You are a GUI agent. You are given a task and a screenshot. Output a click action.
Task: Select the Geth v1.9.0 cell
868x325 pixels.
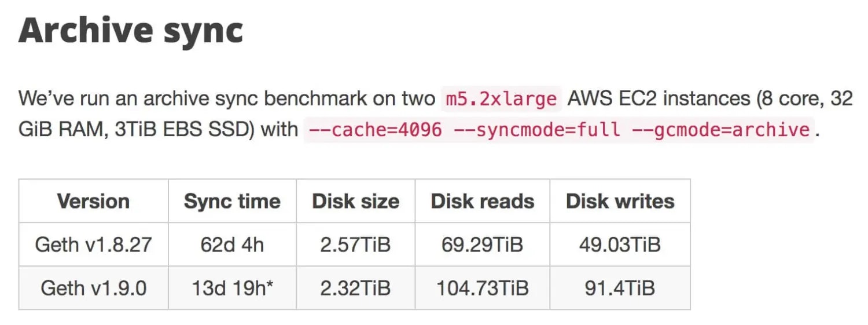[93, 288]
